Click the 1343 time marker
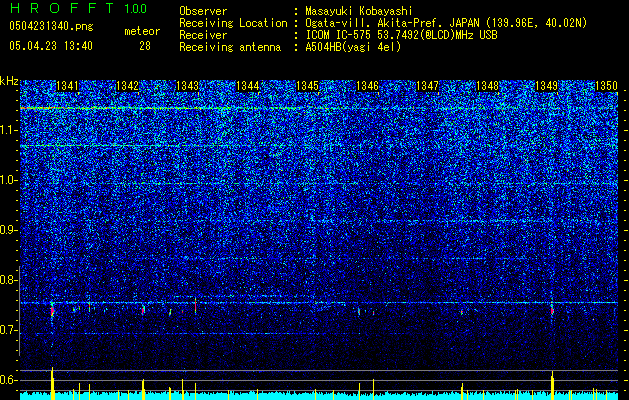This screenshot has height=400, width=629. 187,86
